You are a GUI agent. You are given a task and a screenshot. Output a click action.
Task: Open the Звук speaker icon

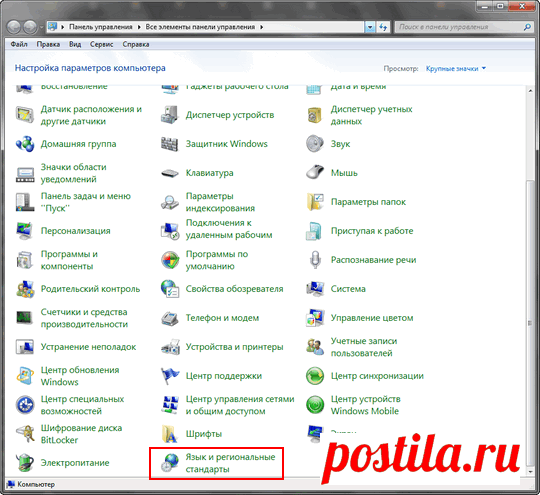click(315, 144)
